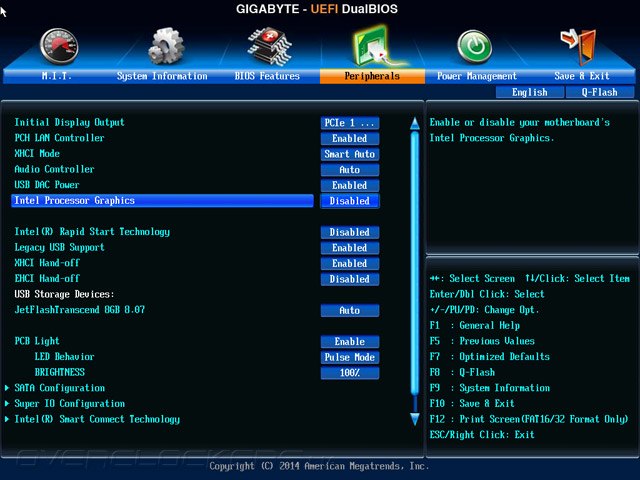640x480 pixels.
Task: Click the settings list vertical scrollbar
Action: click(x=415, y=263)
